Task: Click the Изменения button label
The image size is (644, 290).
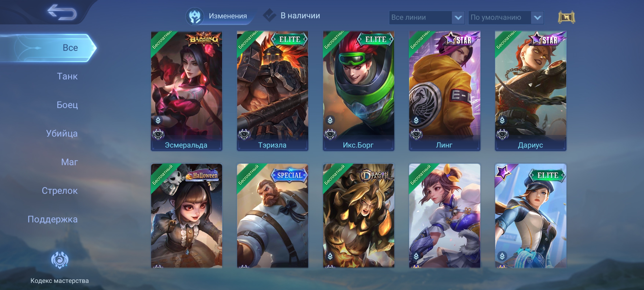Action: (228, 16)
